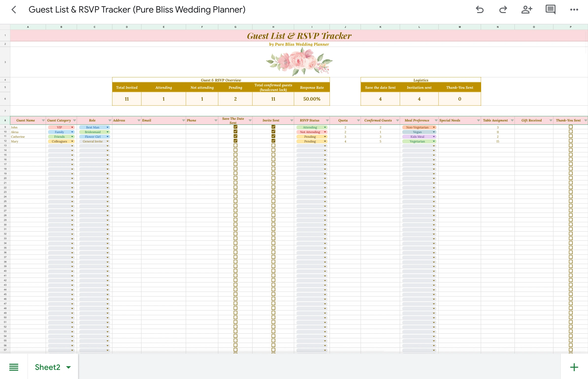Tap the back arrow icon
Viewport: 588px width, 379px height.
[14, 10]
